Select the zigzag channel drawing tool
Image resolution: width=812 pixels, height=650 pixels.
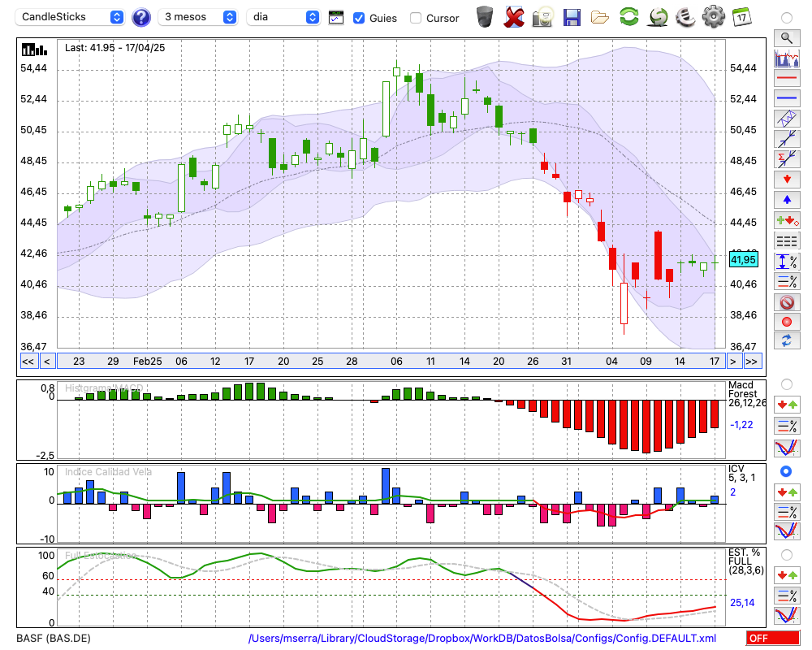787,119
